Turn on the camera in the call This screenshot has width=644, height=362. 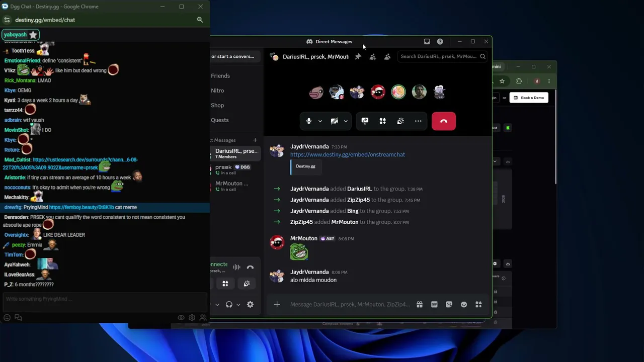tap(334, 121)
